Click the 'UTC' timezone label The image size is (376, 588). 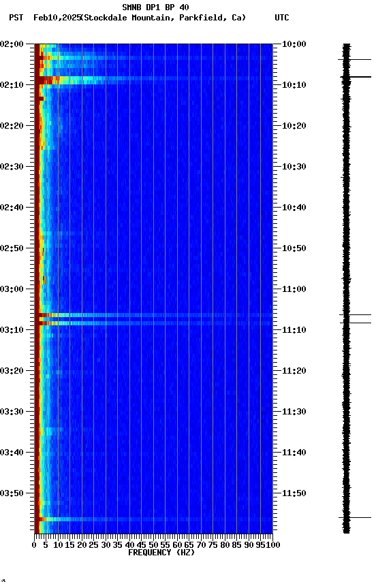282,18
